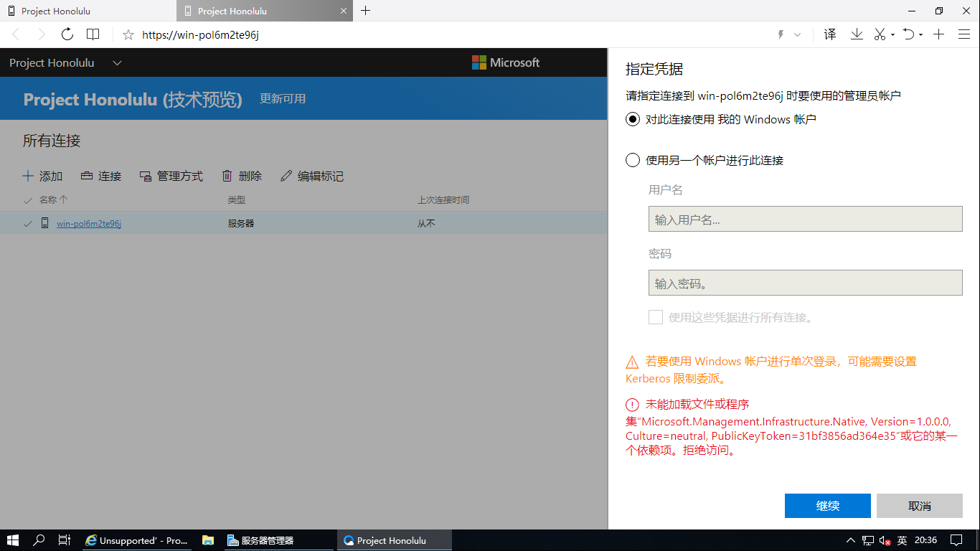Viewport: 980px width, 551px height.
Task: Close the active Project Honolulu tab
Action: [x=343, y=11]
